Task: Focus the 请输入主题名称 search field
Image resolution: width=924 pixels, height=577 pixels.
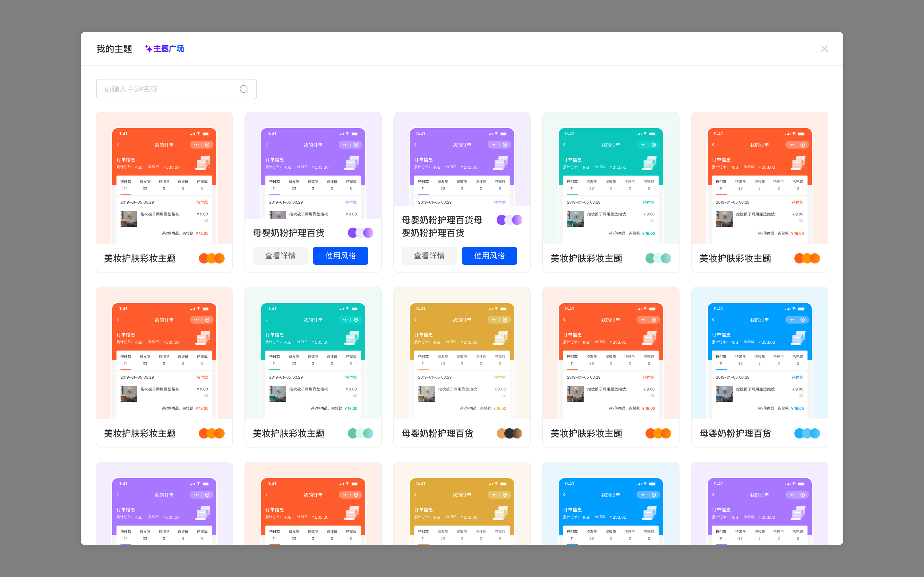Action: [x=168, y=89]
